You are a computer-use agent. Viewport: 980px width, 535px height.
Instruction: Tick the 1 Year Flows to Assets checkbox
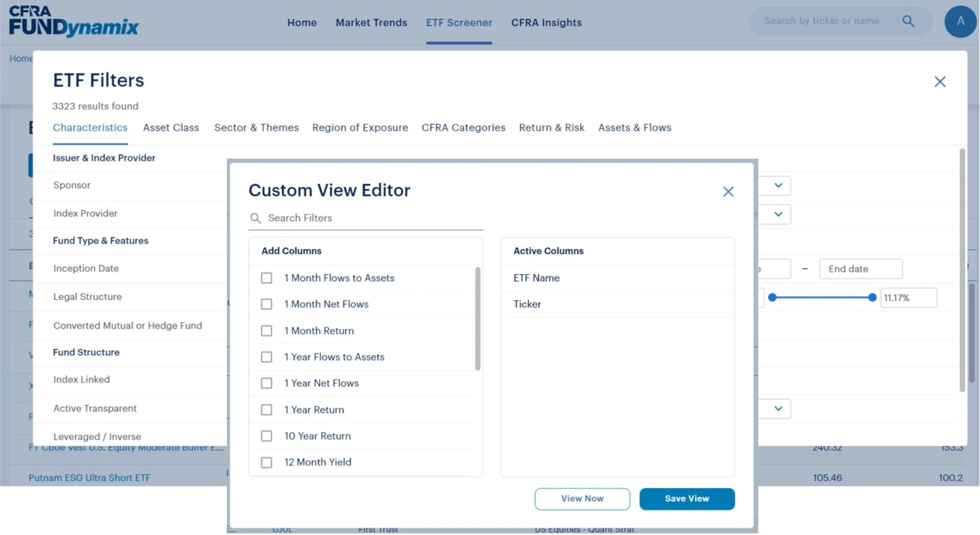click(266, 357)
